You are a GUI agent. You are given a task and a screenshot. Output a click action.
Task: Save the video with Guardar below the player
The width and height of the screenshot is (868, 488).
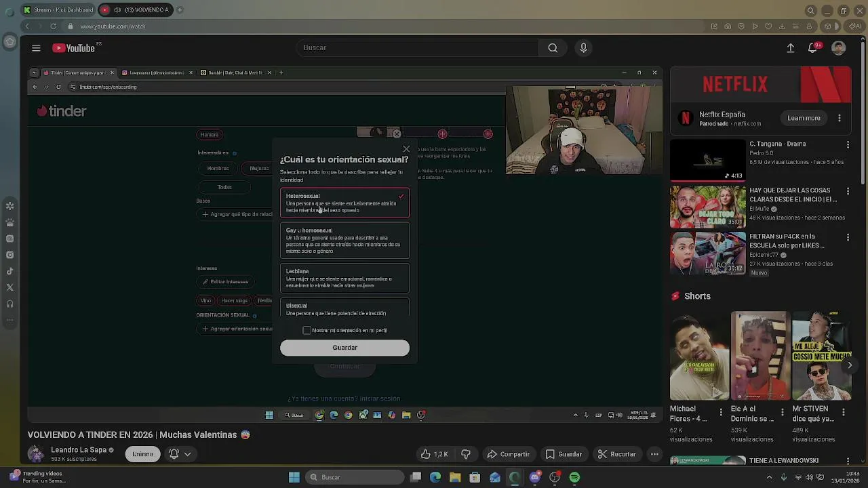click(x=564, y=454)
